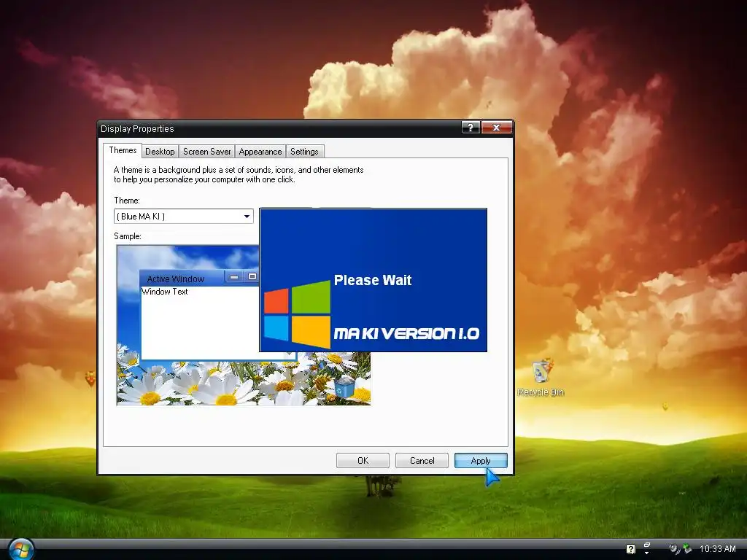Click the blue recycle bin in sample preview
The image size is (747, 560).
coord(344,386)
